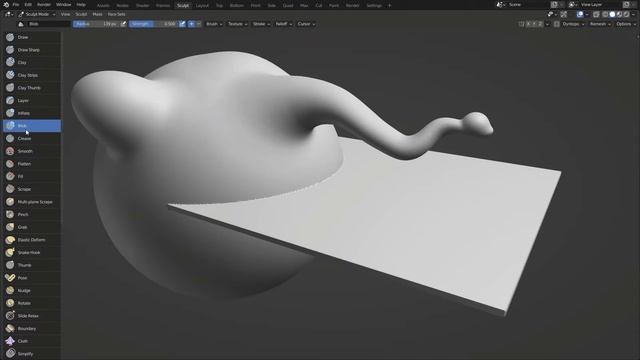Select the Smooth brush
The image size is (640, 360).
(x=32, y=151)
